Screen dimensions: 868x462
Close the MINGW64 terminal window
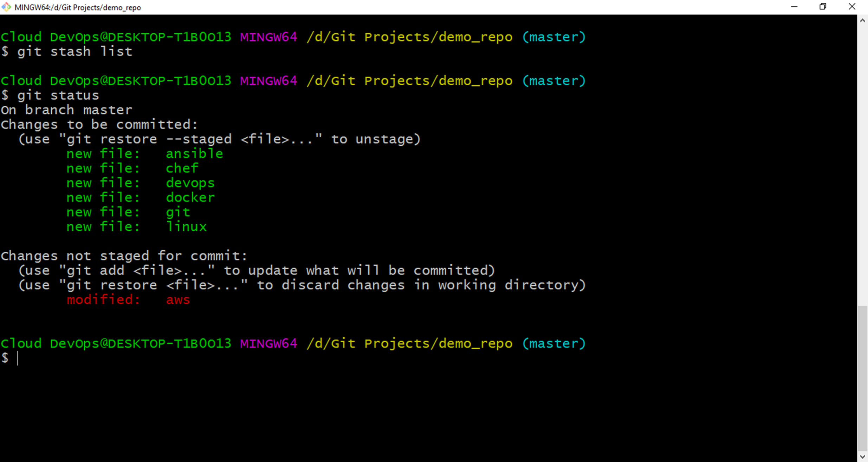click(x=852, y=6)
